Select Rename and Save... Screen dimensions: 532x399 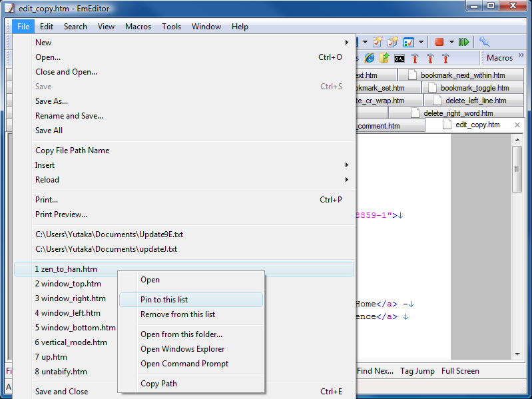(x=184, y=116)
